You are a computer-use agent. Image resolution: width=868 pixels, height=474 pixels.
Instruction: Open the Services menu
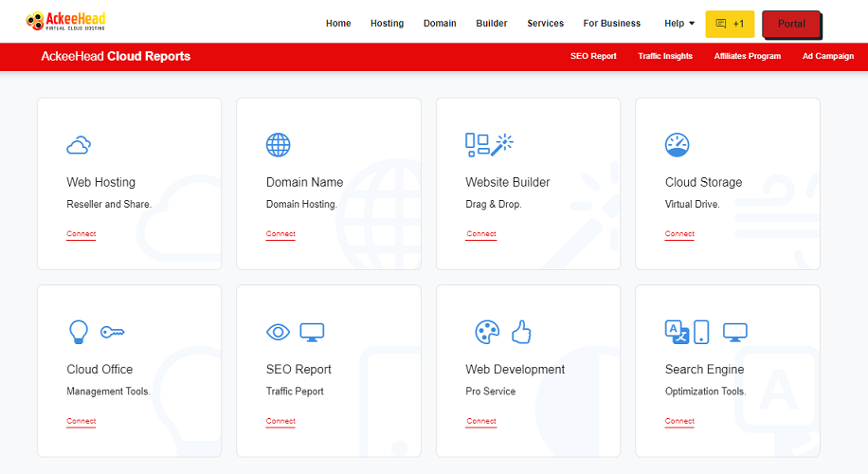tap(545, 24)
